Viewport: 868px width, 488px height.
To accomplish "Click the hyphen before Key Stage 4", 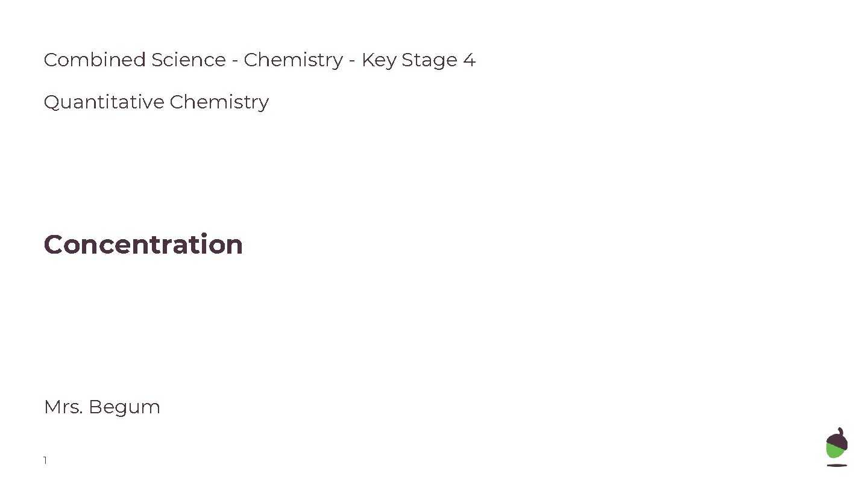I will click(x=352, y=61).
